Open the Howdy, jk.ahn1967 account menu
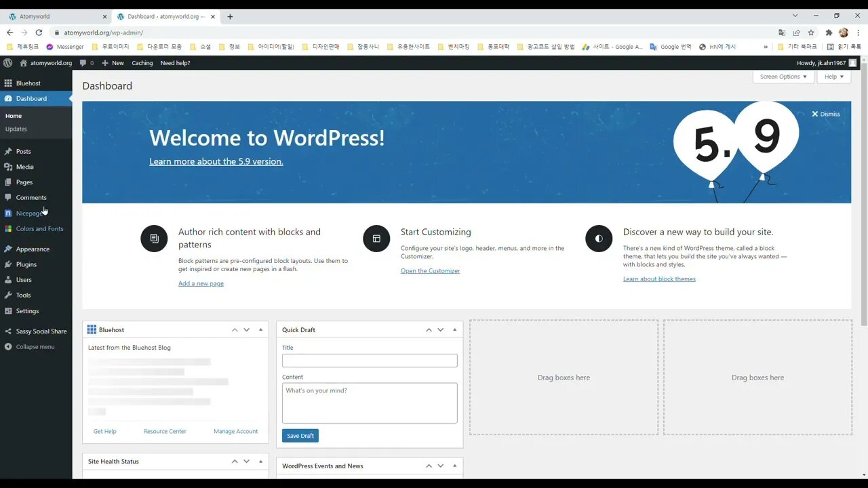 827,63
